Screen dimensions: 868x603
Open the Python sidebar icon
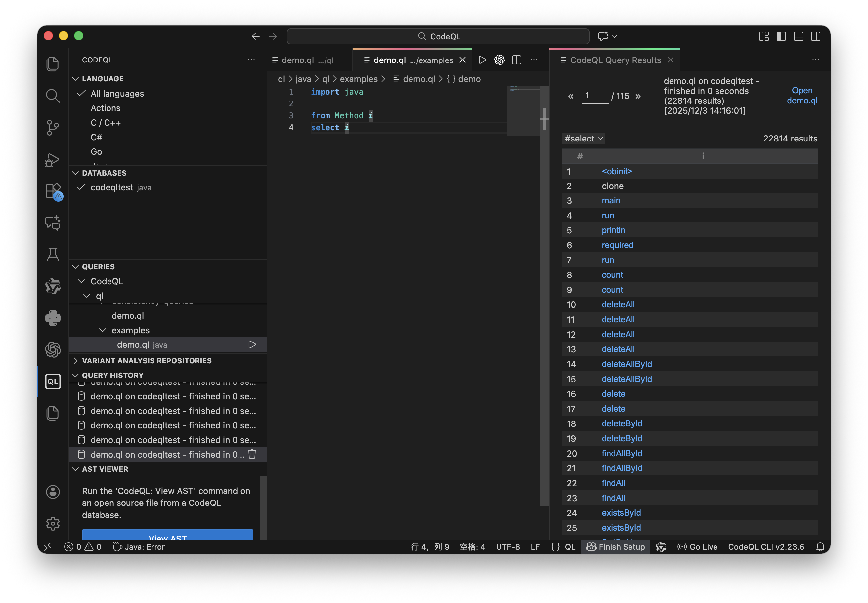53,318
